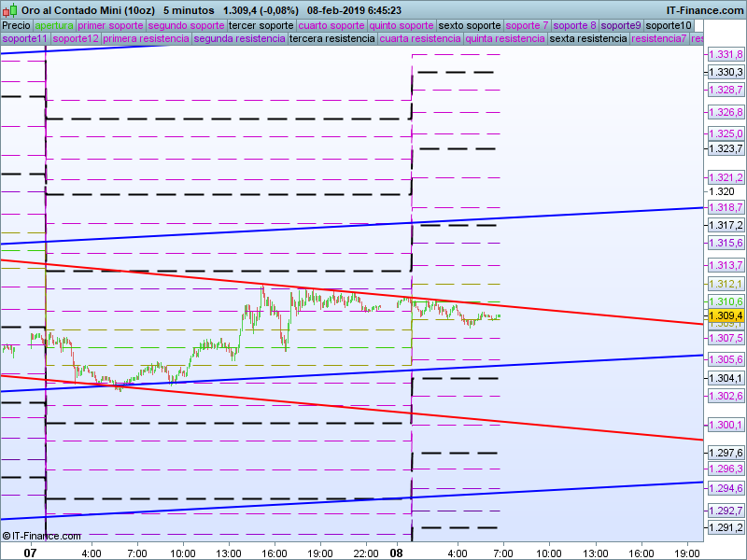Click the soporte9 label
This screenshot has height=560, width=747.
[x=621, y=25]
